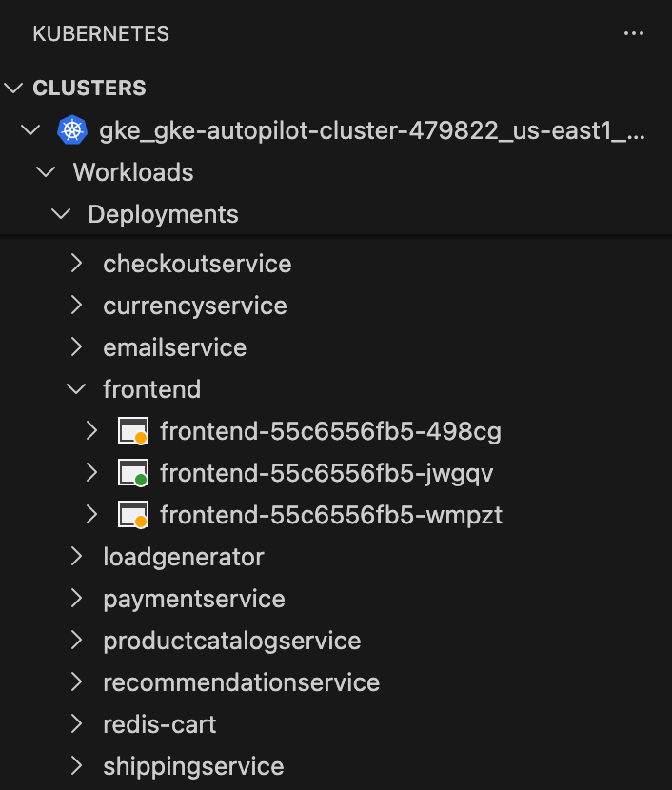
Task: Click the KUBERNETES panel title
Action: 101,33
